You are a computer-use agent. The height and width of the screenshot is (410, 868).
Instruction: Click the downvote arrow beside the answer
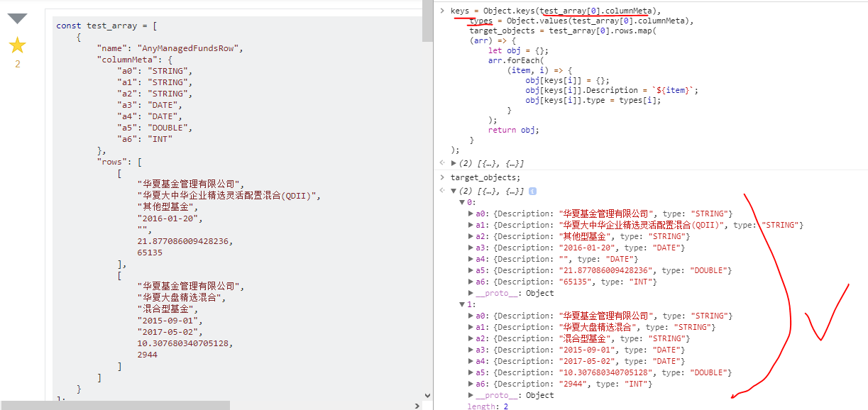click(17, 18)
